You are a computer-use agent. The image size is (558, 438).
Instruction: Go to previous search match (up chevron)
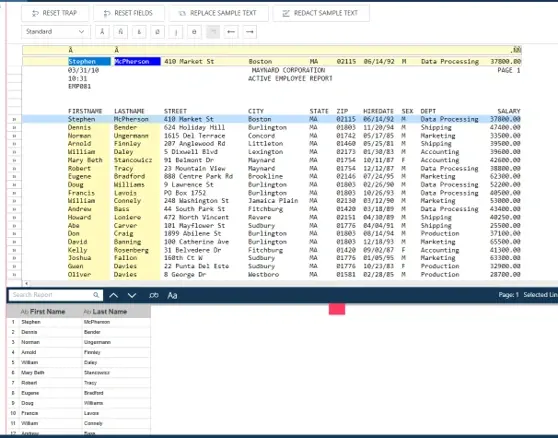pyautogui.click(x=114, y=295)
